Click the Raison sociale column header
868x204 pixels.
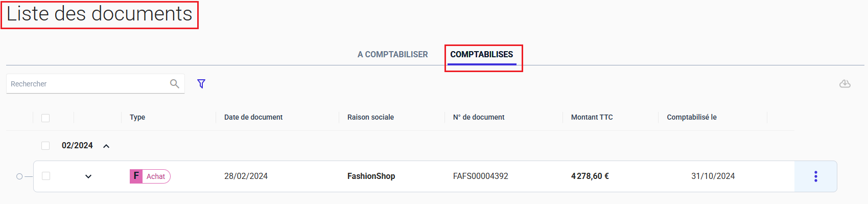[370, 117]
